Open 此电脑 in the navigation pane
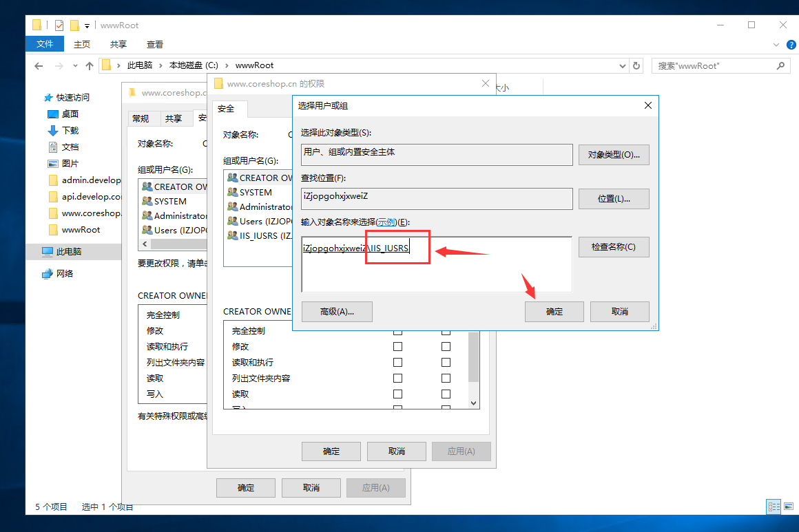 click(x=68, y=252)
